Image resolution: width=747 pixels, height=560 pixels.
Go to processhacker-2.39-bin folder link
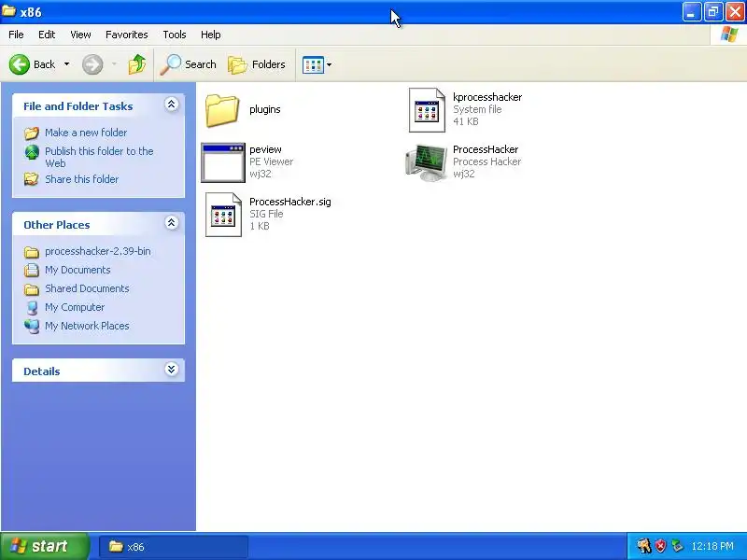point(98,251)
